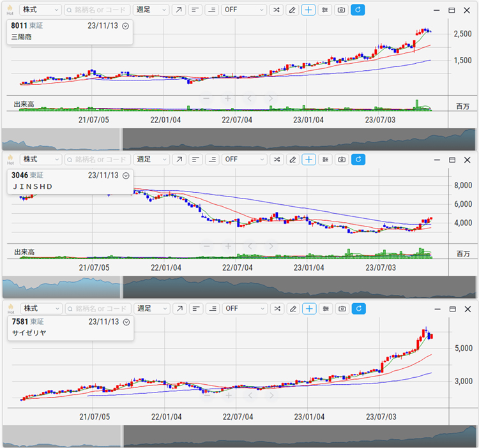Viewport: 479px width, 448px height.
Task: Click shuffle icon in サイゼリヤ chart toolbar
Action: (275, 309)
